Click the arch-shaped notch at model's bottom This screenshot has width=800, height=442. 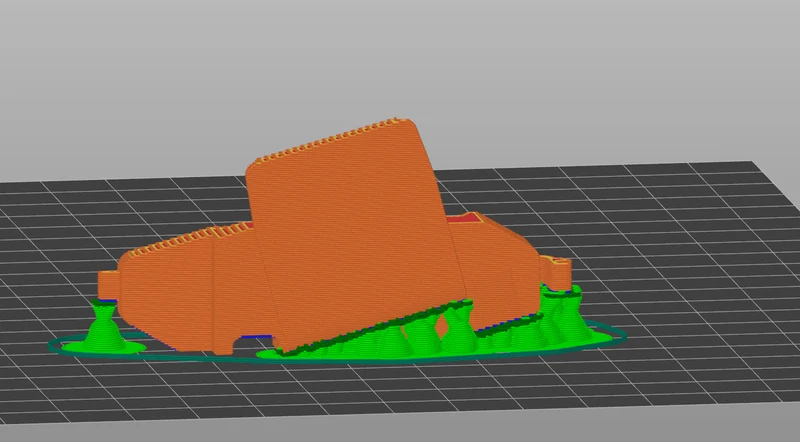pyautogui.click(x=246, y=345)
